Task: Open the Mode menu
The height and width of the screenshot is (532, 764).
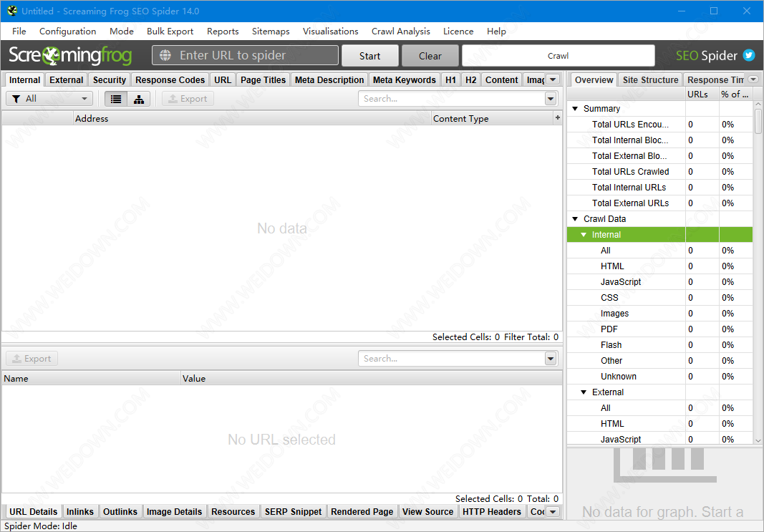Action: pyautogui.click(x=121, y=32)
